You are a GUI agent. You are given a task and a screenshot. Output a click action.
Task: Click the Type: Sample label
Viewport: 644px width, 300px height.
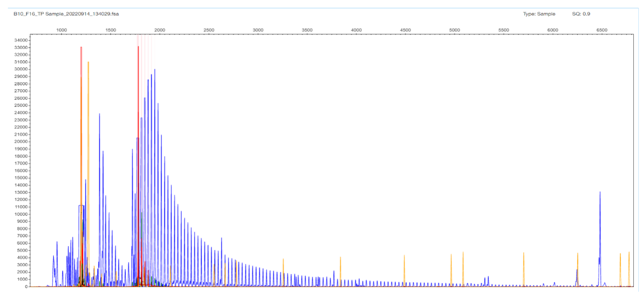pos(539,14)
